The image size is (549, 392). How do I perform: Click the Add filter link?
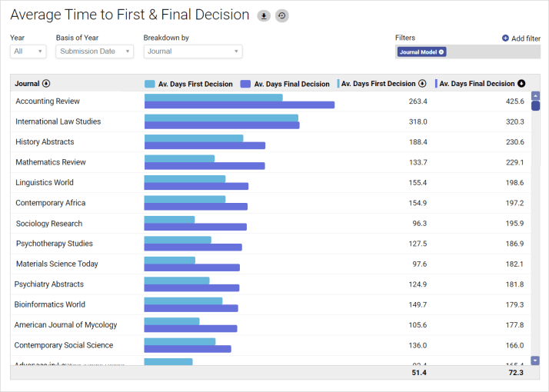[525, 38]
